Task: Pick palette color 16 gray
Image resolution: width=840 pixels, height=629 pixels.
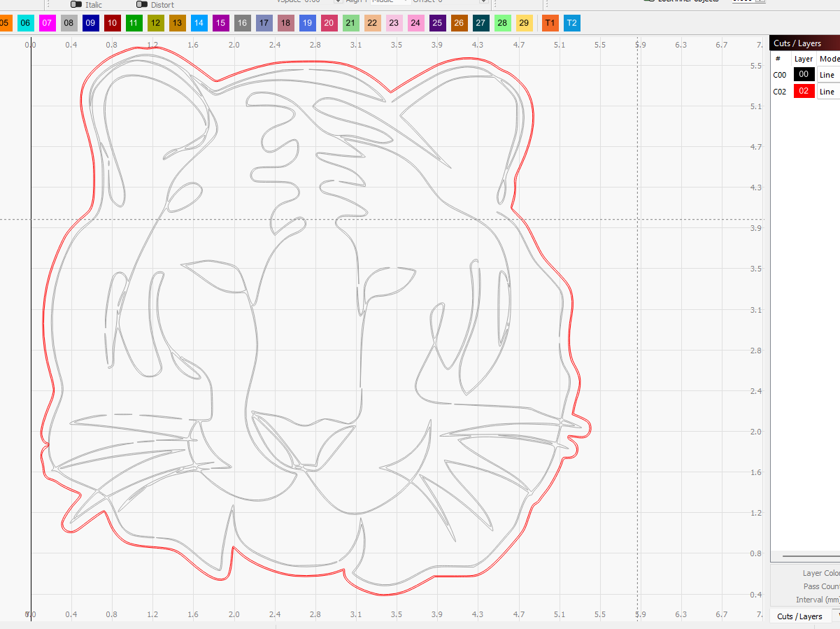Action: pos(242,23)
